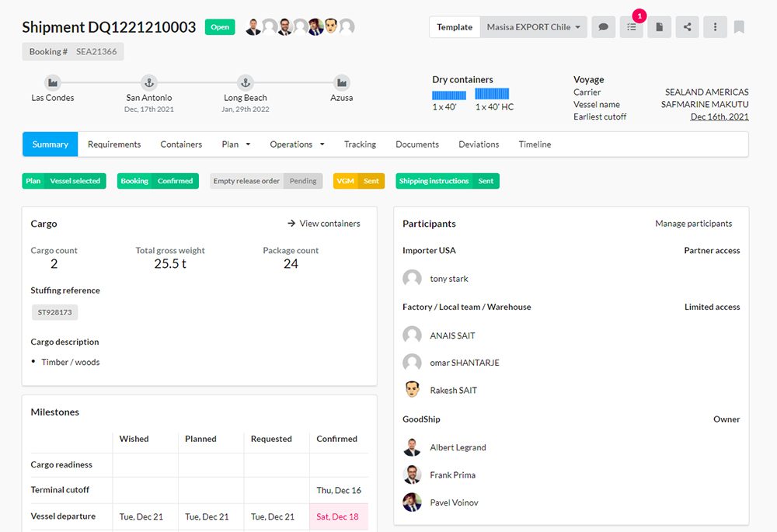This screenshot has height=532, width=777.
Task: Click the ST928173 stuffing reference tag
Action: click(54, 312)
